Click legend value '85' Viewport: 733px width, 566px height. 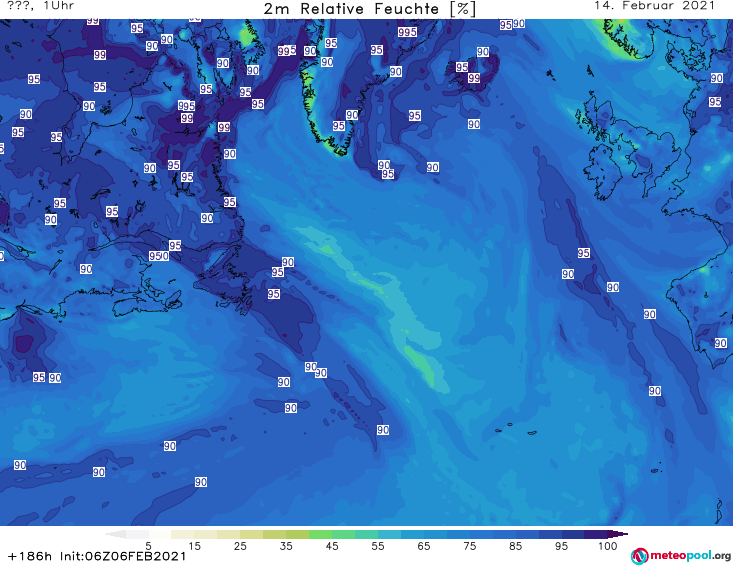pyautogui.click(x=516, y=546)
